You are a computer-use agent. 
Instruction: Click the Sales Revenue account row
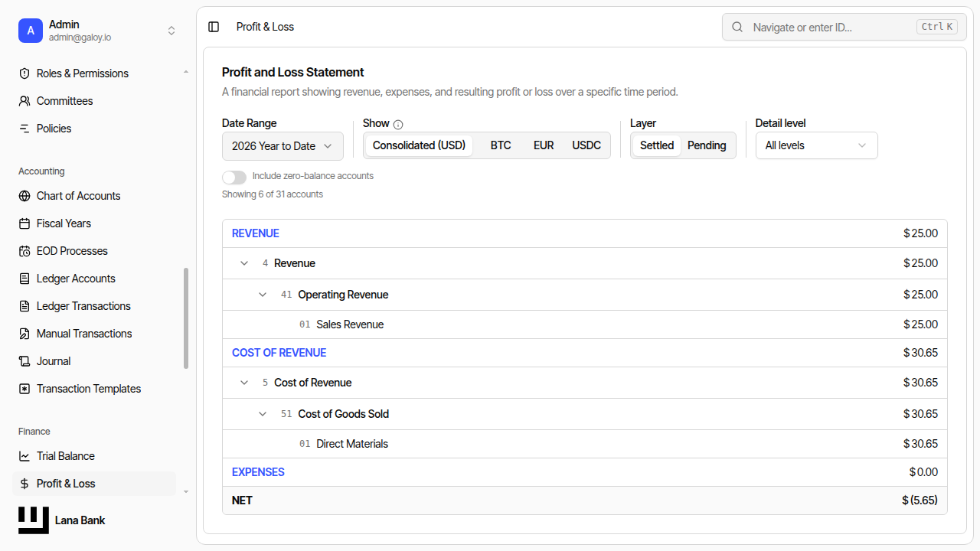click(585, 324)
